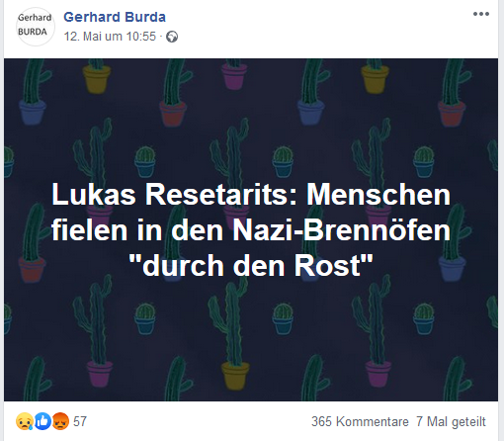This screenshot has width=504, height=441.
Task: Open the 365 Kommentare link
Action: click(x=360, y=421)
